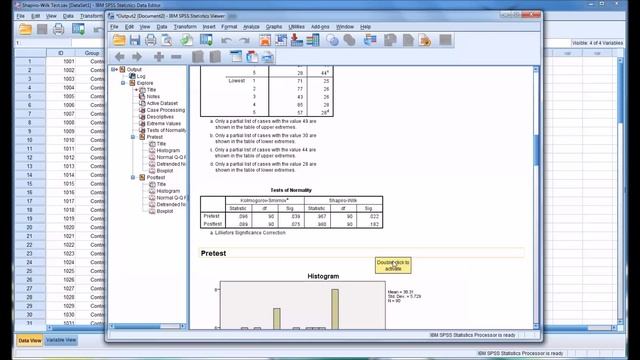
Task: Select the Log item in the outline
Action: pos(141,76)
